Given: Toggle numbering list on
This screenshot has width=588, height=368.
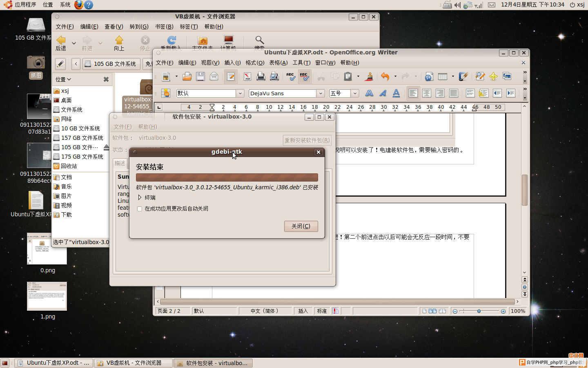Looking at the screenshot, I should pos(470,93).
